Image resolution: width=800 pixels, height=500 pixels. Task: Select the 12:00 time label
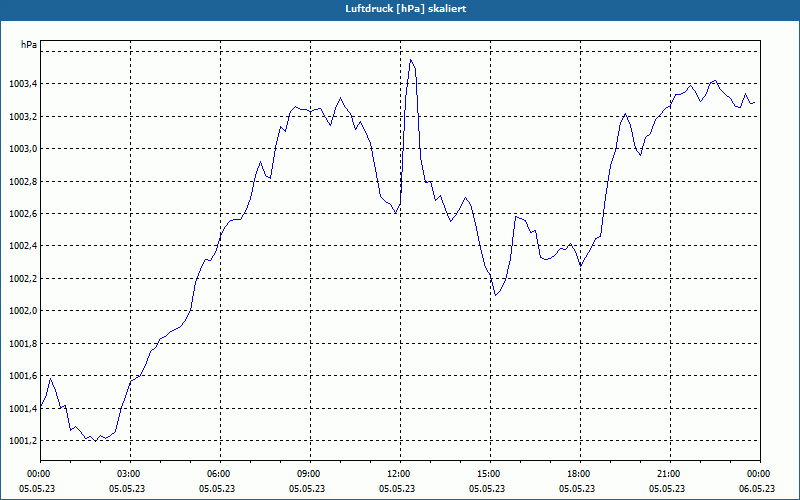[x=400, y=474]
